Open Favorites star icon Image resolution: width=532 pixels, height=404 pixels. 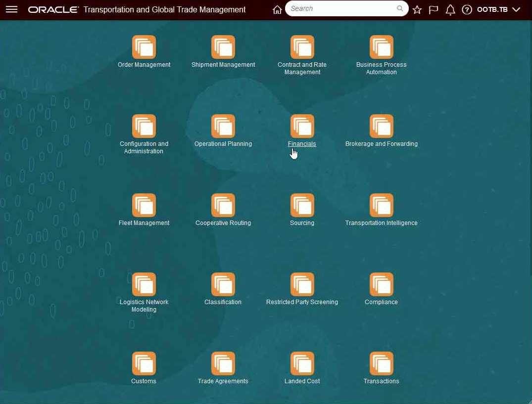417,9
